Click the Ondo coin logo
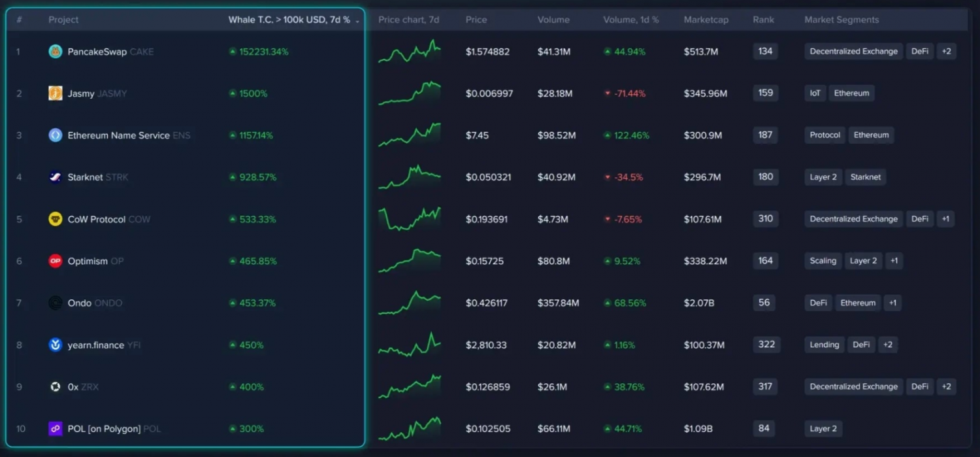 56,303
